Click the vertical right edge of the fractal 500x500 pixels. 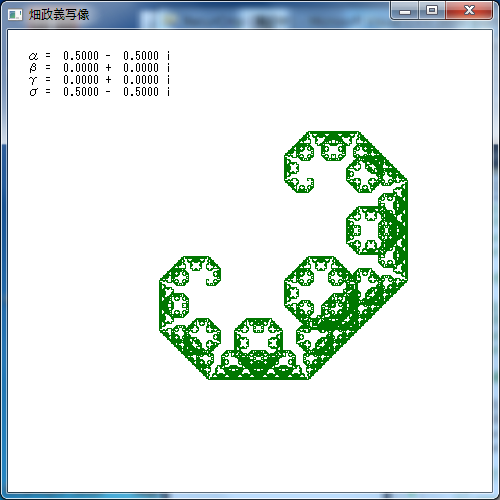click(406, 231)
